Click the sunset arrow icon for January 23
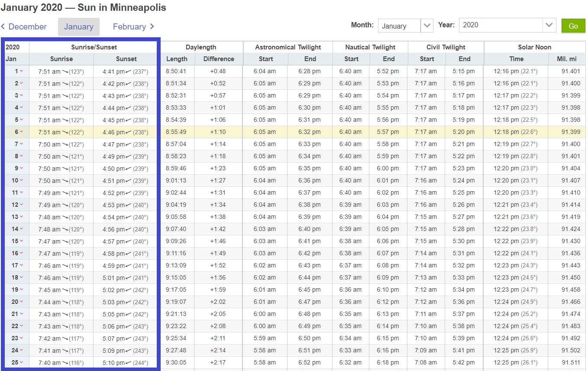 [129, 338]
